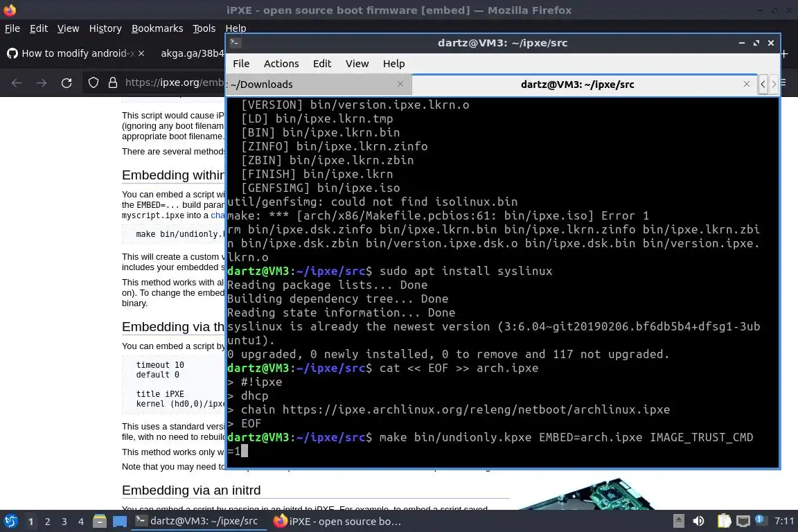Click '[GENFSIMG] bin/ipxe.iso' terminal line

pyautogui.click(x=320, y=188)
